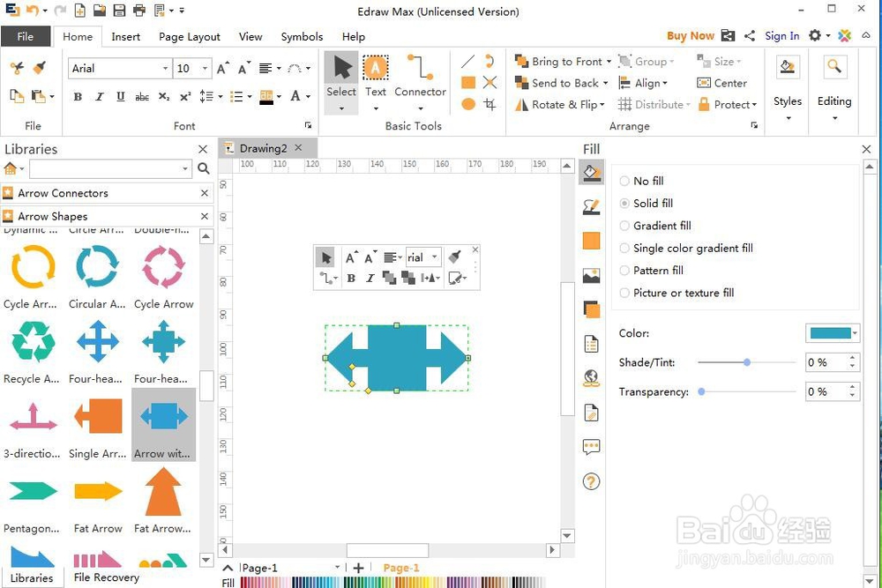The image size is (882, 588).
Task: Pick the ellipse shape tool
Action: pos(468,104)
